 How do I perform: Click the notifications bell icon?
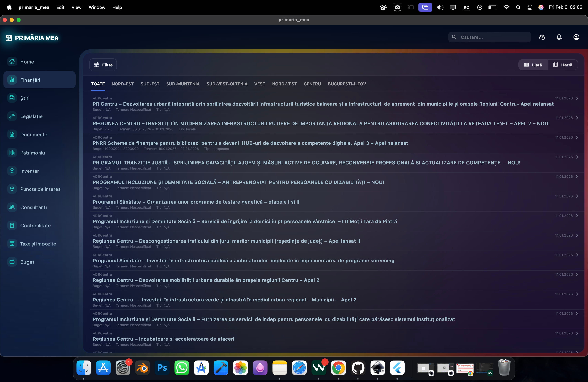[x=559, y=37]
